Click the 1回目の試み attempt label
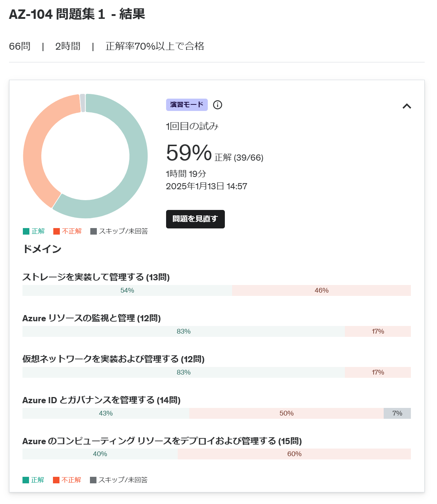Viewport: 437px width, 504px height. pos(192,126)
